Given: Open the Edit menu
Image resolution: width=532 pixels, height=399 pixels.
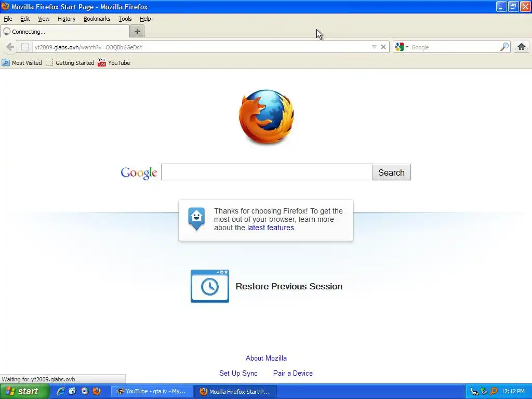Looking at the screenshot, I should point(25,19).
